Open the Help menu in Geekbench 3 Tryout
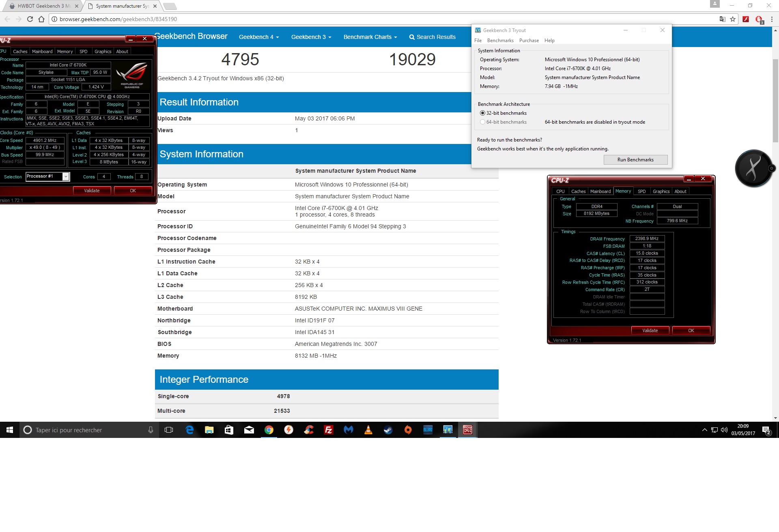779x532 pixels. [x=549, y=41]
